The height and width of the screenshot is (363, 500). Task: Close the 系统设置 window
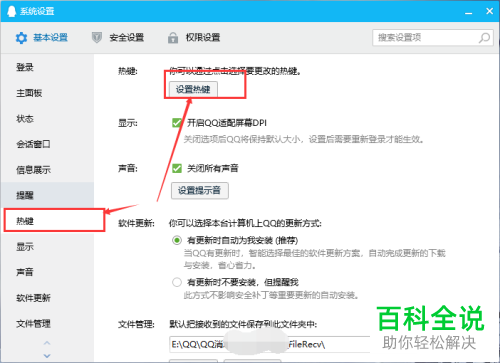(489, 11)
